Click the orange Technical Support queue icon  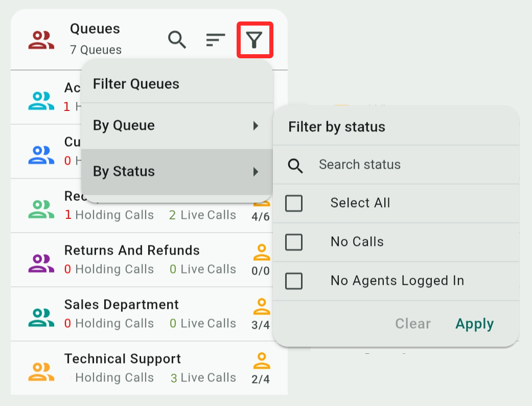point(41,371)
